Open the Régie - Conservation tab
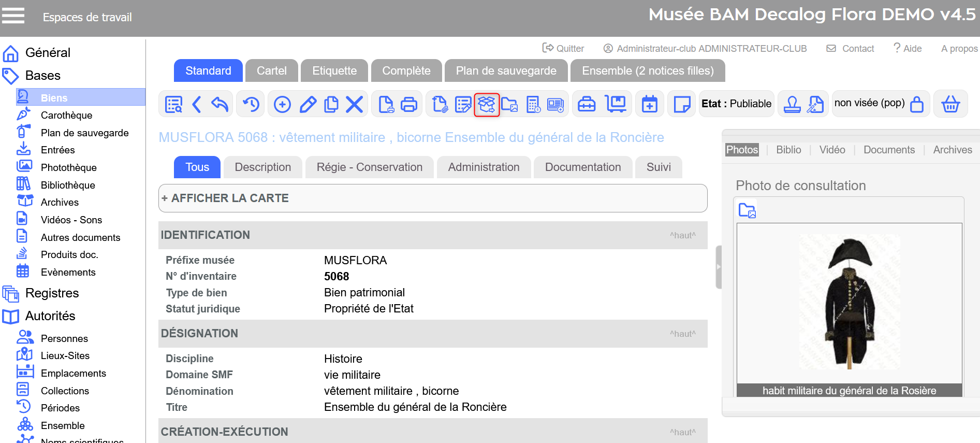 coord(369,167)
